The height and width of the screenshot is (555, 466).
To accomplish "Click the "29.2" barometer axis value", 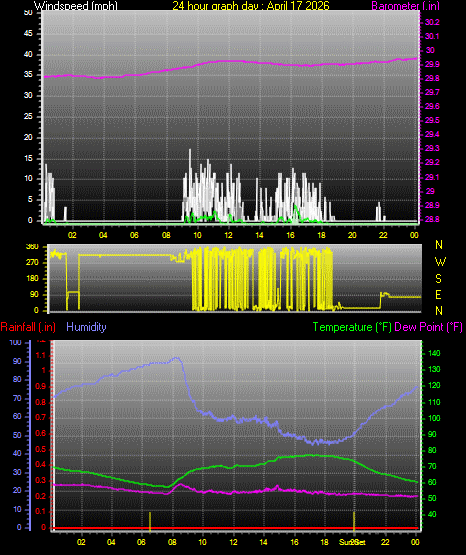I will pos(432,162).
